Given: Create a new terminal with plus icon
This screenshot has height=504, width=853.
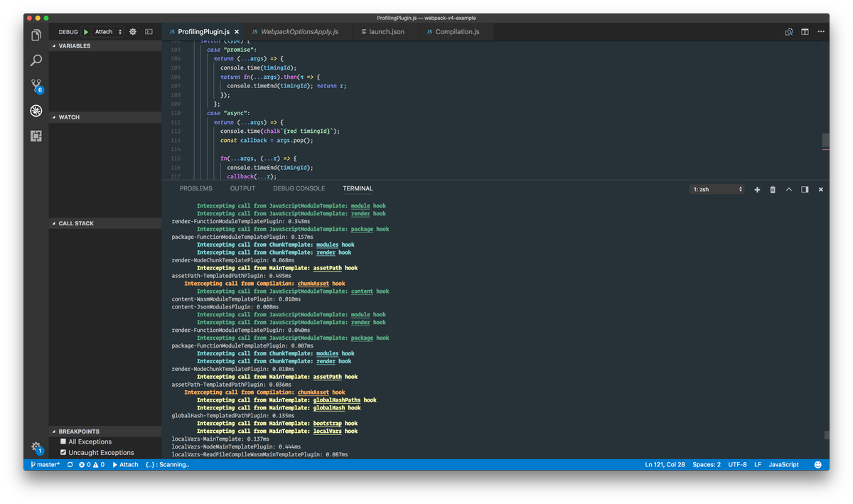Looking at the screenshot, I should (757, 189).
